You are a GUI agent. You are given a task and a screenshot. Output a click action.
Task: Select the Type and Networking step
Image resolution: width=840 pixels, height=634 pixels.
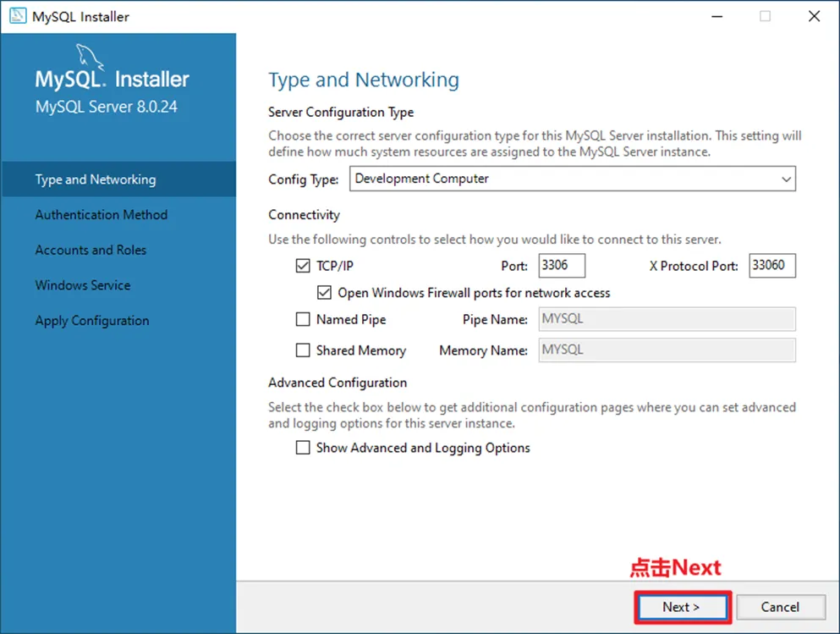[96, 179]
